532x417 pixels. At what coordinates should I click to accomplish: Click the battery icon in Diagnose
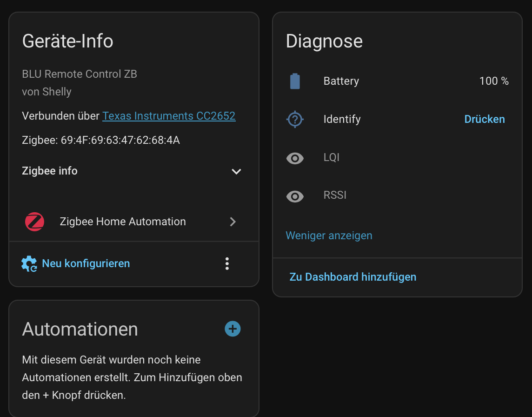point(295,81)
